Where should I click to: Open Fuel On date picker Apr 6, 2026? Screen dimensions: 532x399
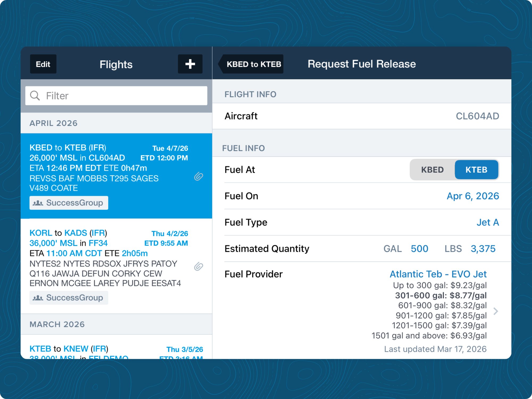(472, 196)
